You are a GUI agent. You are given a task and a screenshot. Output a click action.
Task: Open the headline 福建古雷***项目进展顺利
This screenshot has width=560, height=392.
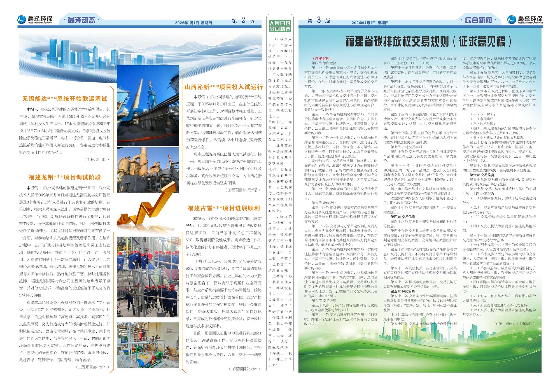coord(224,208)
